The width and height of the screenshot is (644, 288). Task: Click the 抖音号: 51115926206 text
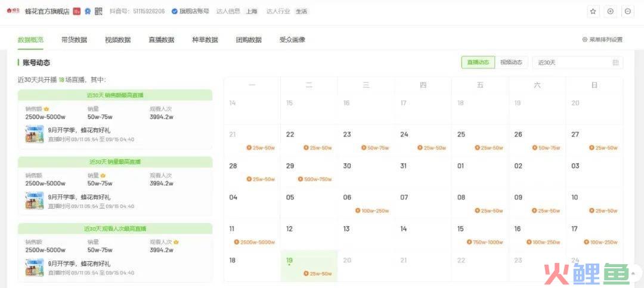coord(137,11)
